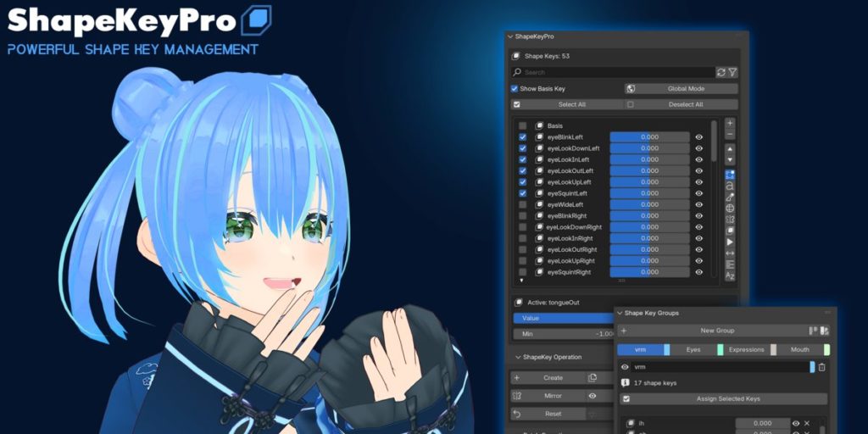This screenshot has height=434, width=868.
Task: Click the Assign Selected Keys button
Action: [x=728, y=398]
